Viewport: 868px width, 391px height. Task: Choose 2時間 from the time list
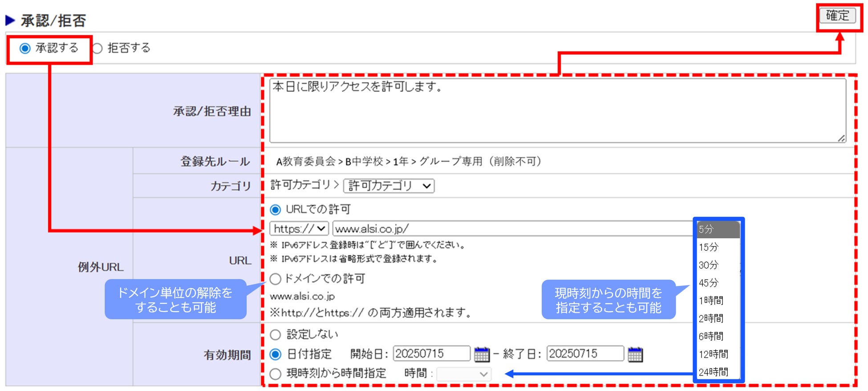click(718, 318)
